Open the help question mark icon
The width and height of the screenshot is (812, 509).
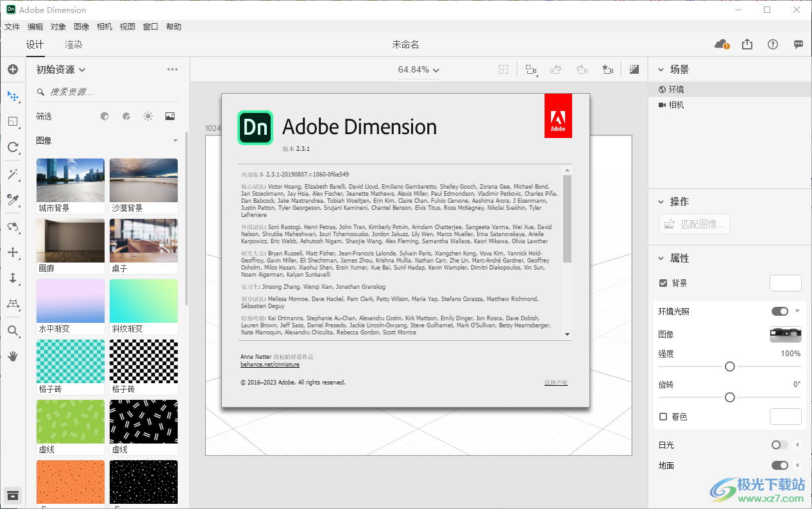773,44
